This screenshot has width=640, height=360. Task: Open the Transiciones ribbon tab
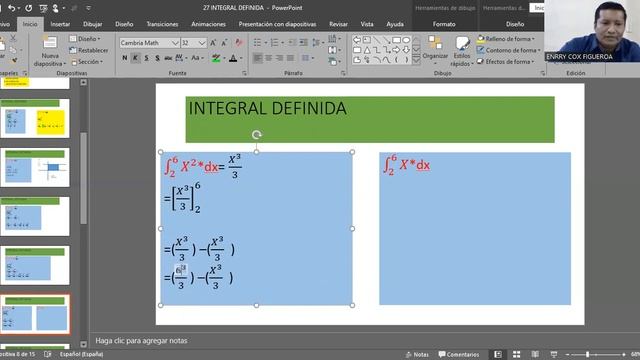click(162, 24)
